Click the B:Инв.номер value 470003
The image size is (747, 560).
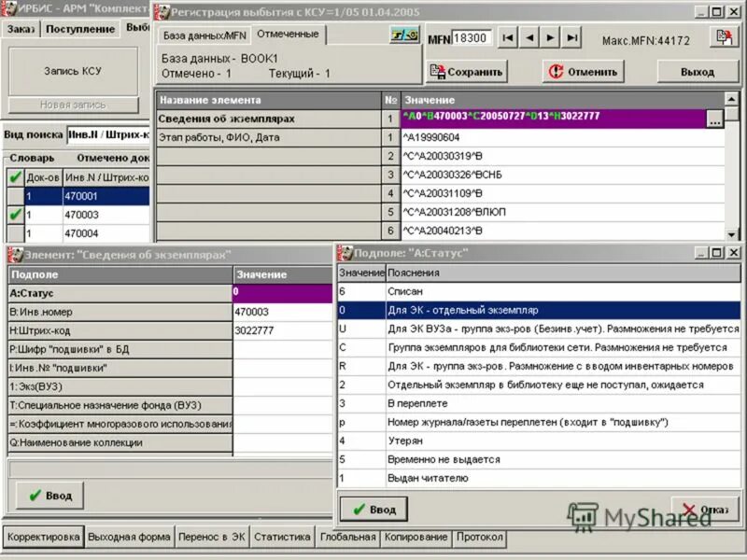(283, 312)
